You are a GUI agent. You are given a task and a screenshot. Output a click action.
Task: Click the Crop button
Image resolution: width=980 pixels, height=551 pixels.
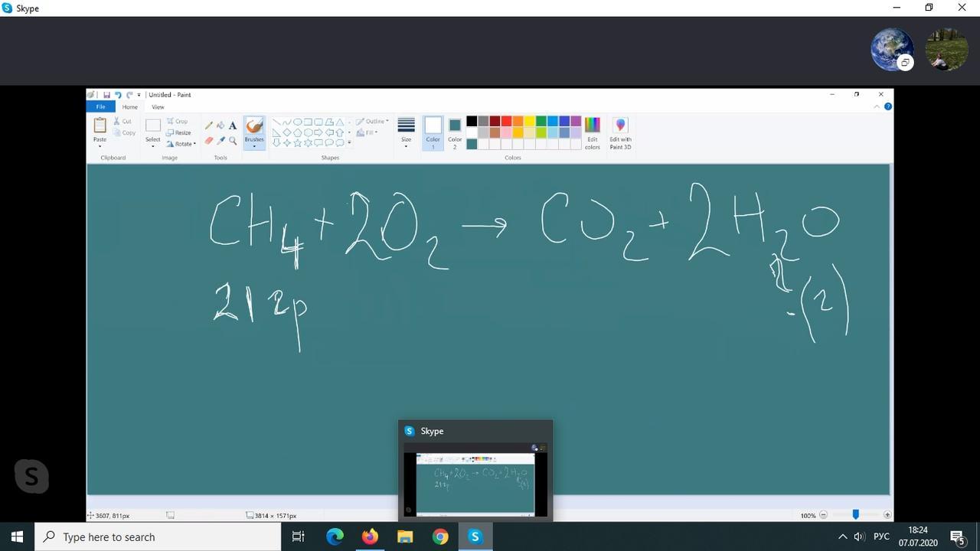(177, 121)
